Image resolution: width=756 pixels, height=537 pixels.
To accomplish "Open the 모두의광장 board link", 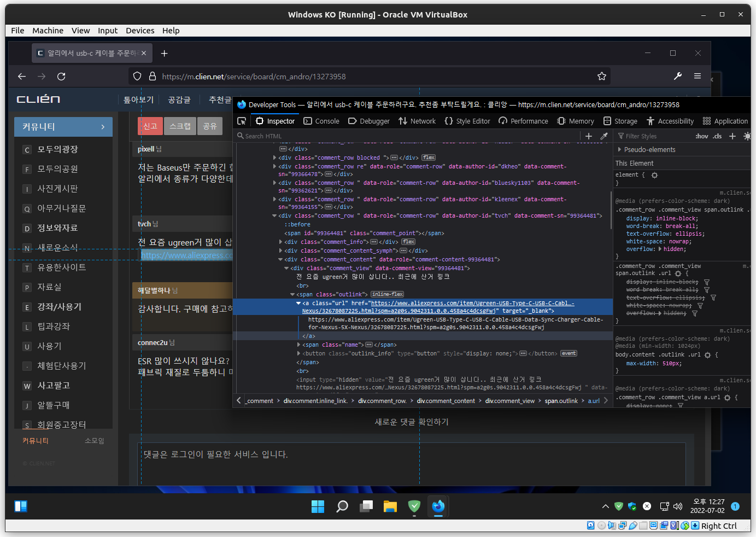I will pyautogui.click(x=57, y=149).
